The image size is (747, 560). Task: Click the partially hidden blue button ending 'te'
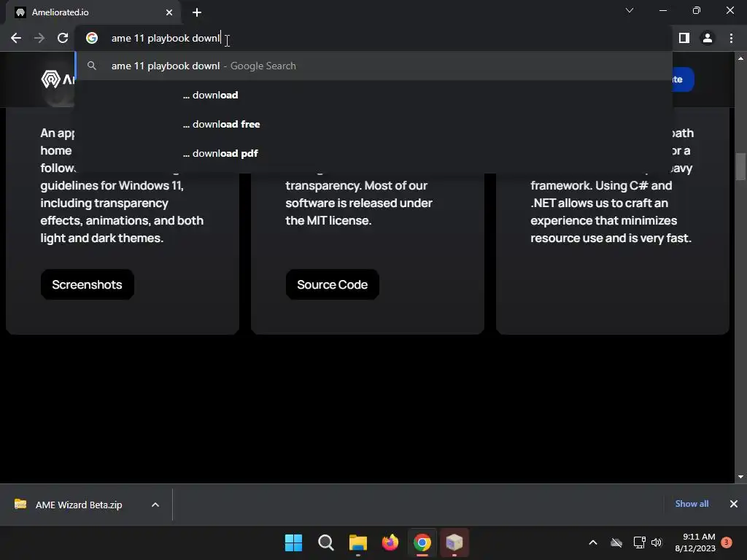[683, 79]
